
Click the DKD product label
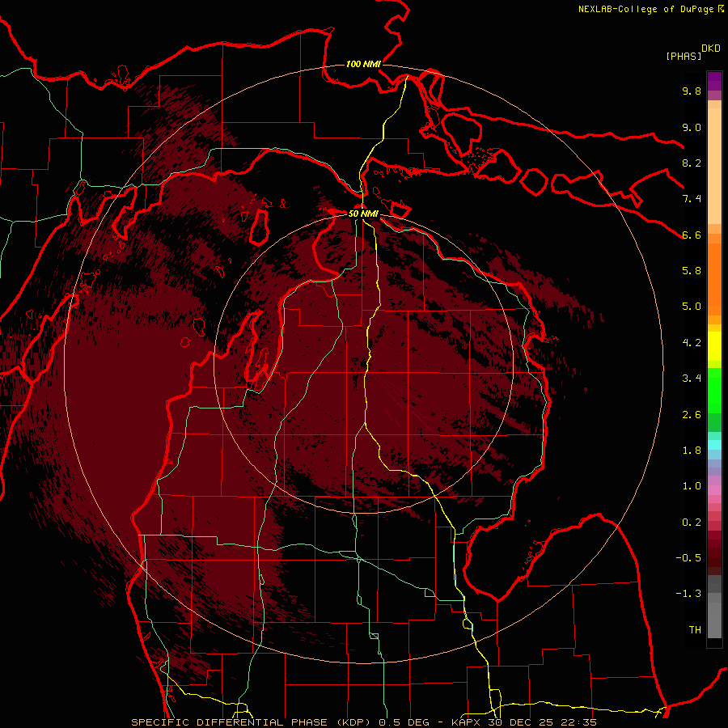710,49
